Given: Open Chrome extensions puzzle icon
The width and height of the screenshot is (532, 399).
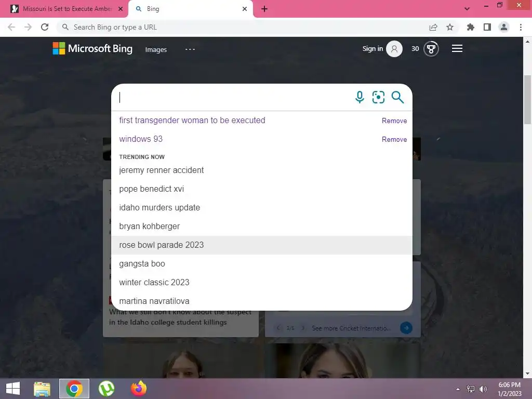Looking at the screenshot, I should point(471,27).
